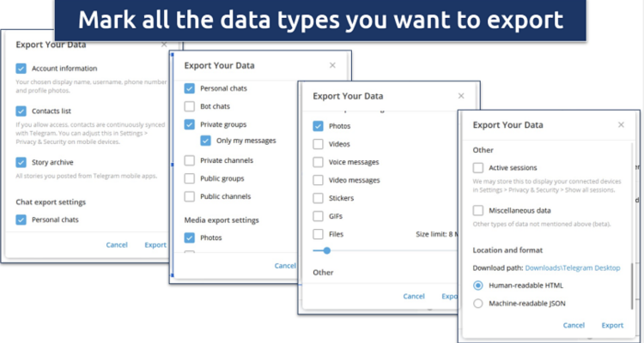Close the dialog containing Active sessions
This screenshot has height=343, width=644.
[621, 125]
